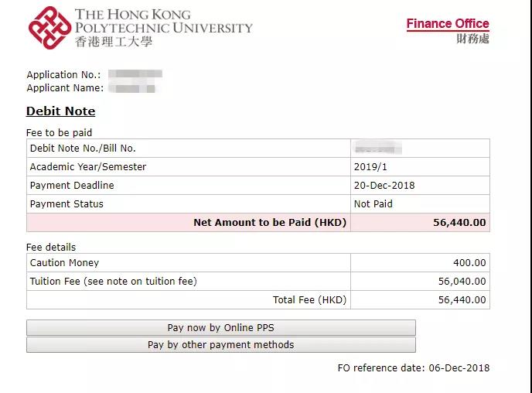Click the PolyU red knot logo icon
Screen dimensions: 532x393
(x=49, y=28)
